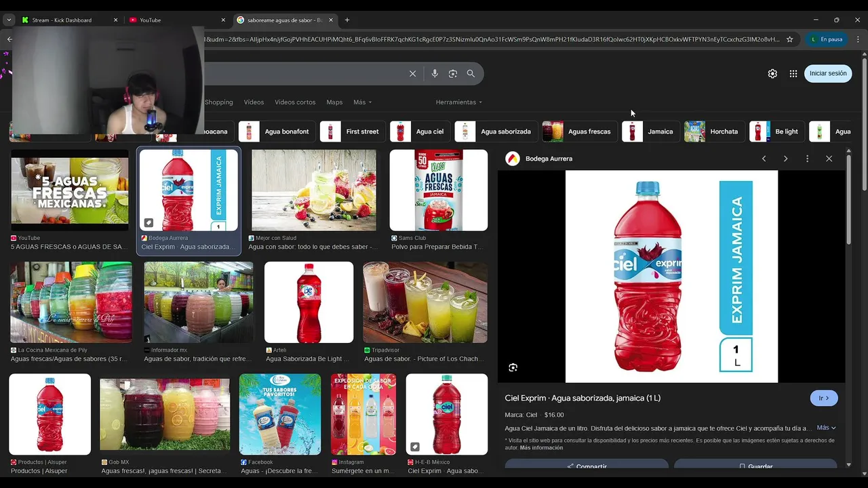Open the H-E-B México Ciel Exprim thumbnail
Screen dimensions: 868x488
tap(447, 414)
